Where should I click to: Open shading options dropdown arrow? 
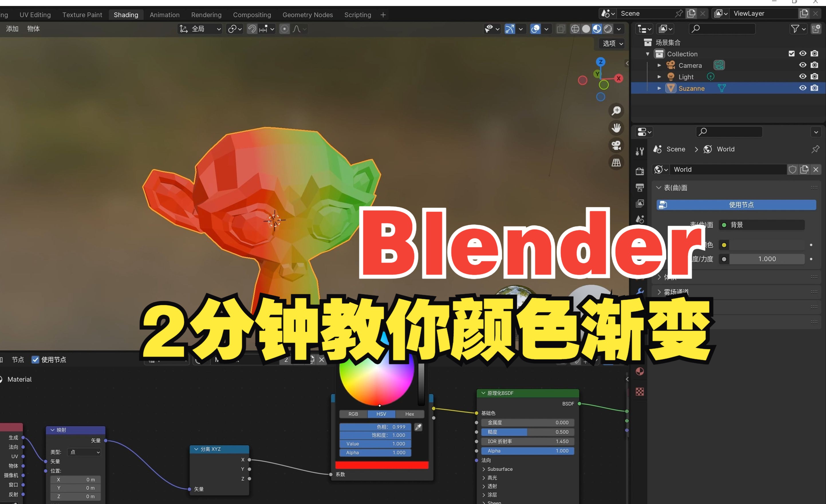tap(619, 29)
